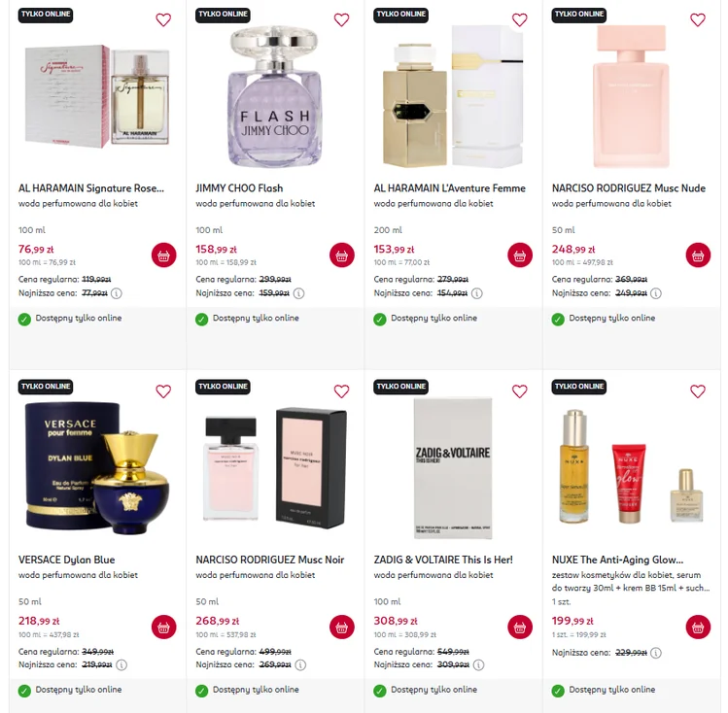The image size is (728, 713).
Task: Favorite the JIMMY CHOO Flash perfume
Action: coord(342,19)
